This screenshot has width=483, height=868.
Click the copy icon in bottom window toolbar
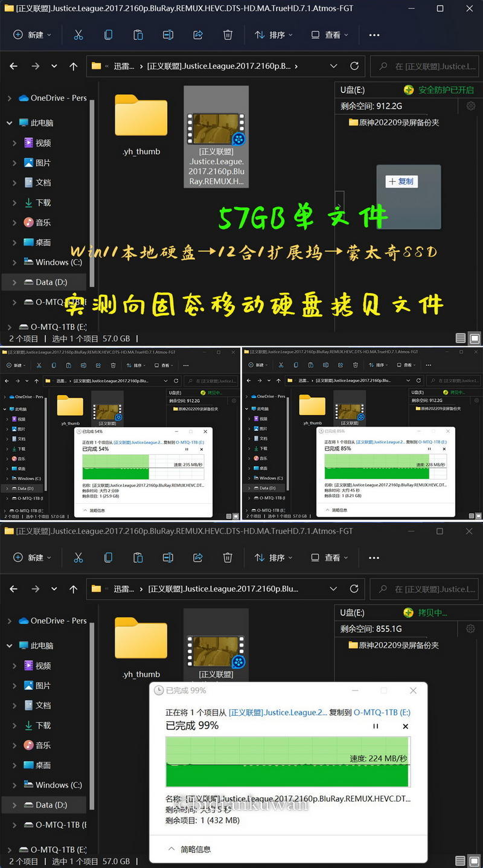108,558
